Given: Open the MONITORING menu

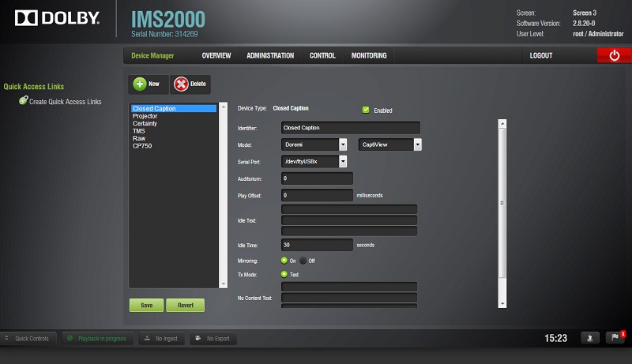Looking at the screenshot, I should pos(369,55).
